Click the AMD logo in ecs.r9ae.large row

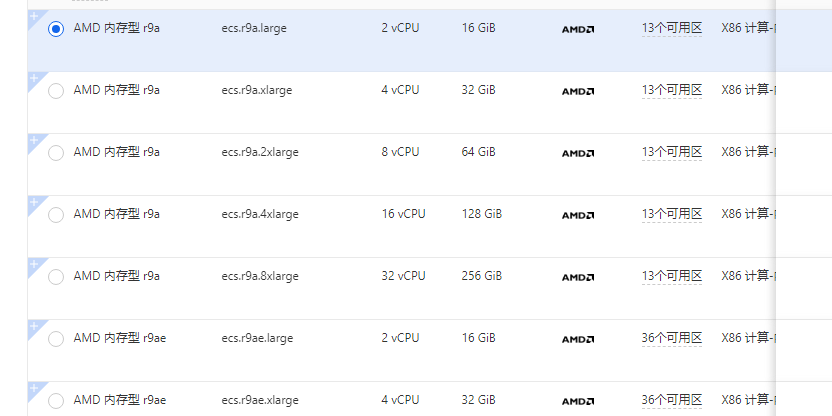[578, 339]
